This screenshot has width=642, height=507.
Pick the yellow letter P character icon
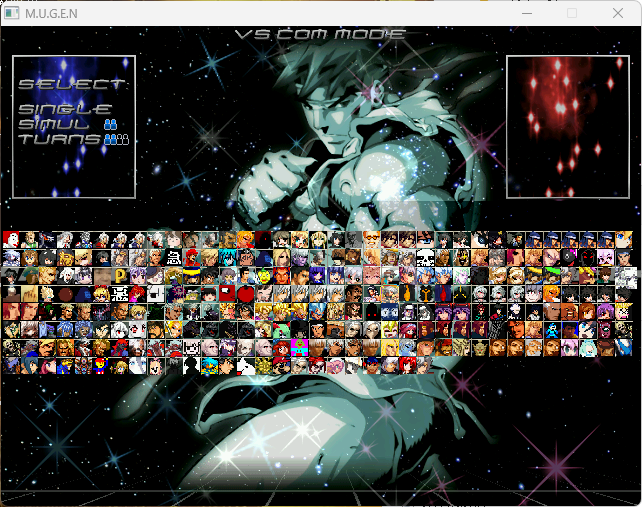point(121,276)
